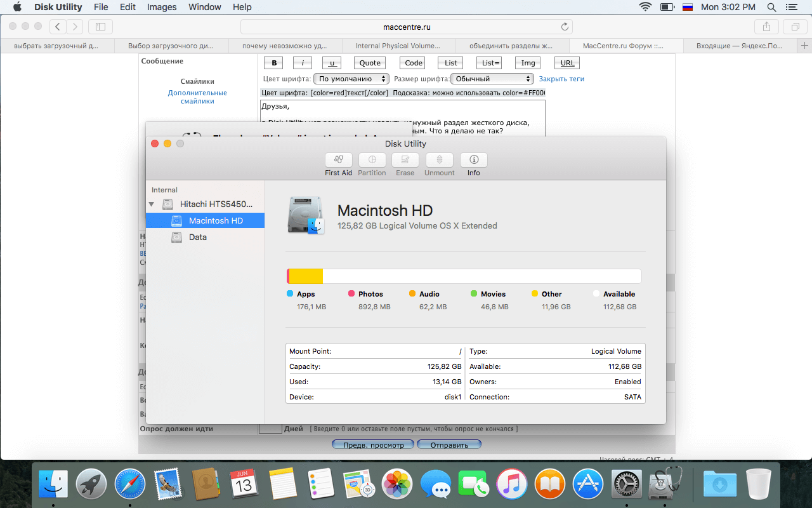The width and height of the screenshot is (812, 508).
Task: Open the Help menu
Action: click(242, 7)
